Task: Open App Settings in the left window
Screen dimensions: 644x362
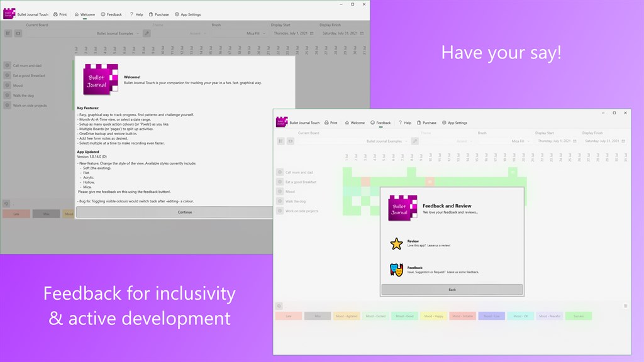Action: point(187,14)
